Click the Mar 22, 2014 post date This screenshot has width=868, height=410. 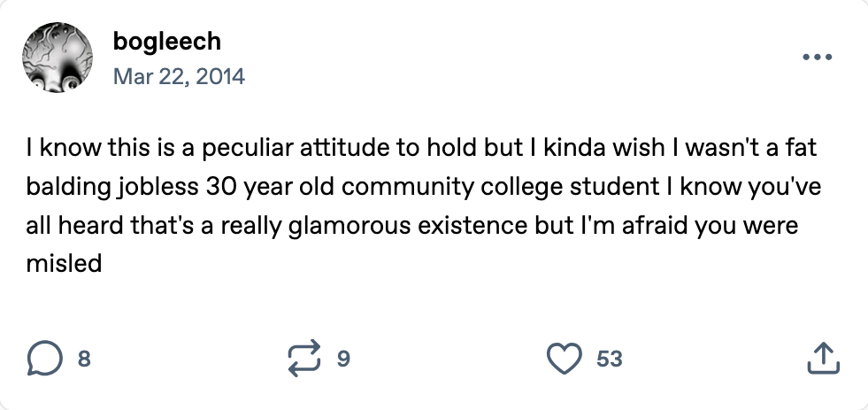coord(179,76)
